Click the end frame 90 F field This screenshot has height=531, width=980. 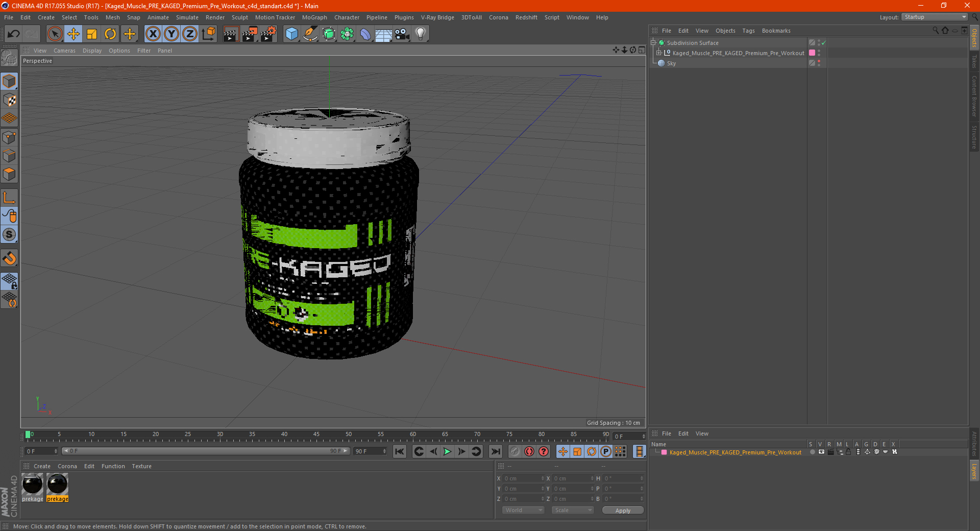click(370, 451)
